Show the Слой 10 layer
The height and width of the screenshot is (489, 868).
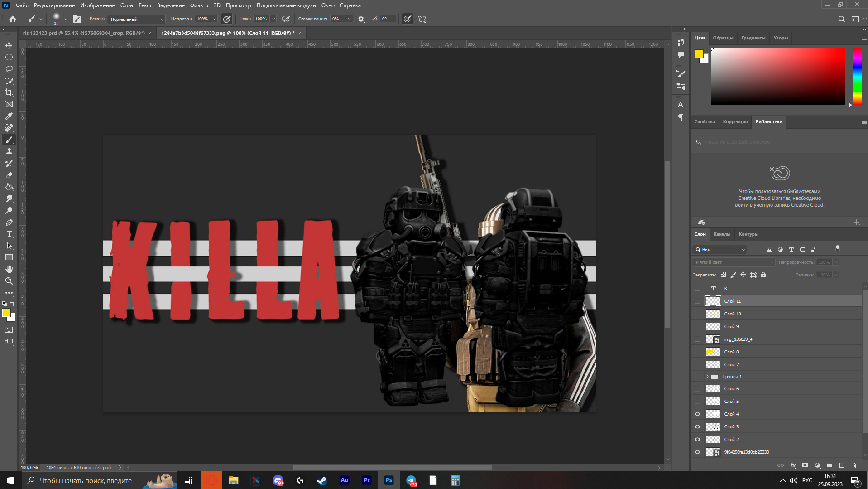point(697,314)
